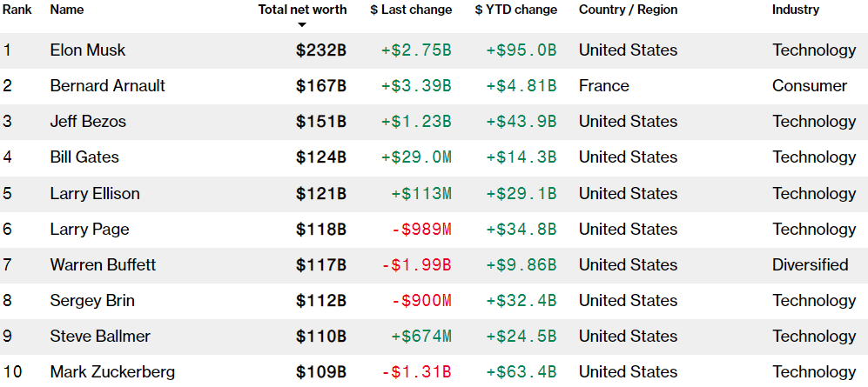
Task: Click the France country cell
Action: tap(604, 86)
